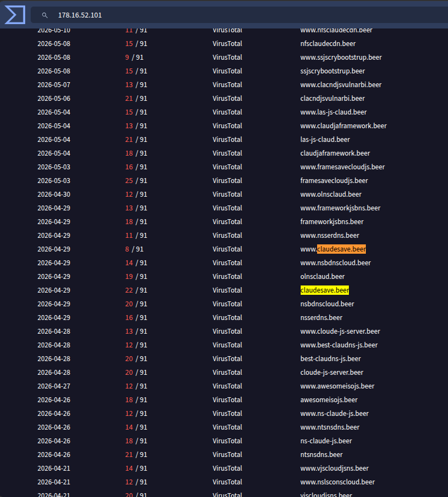Open awesomeisojs.beer domain
Image resolution: width=448 pixels, height=497 pixels.
(x=329, y=399)
